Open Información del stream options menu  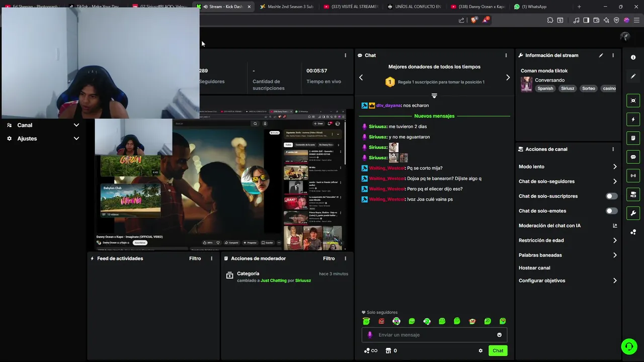coord(613,55)
